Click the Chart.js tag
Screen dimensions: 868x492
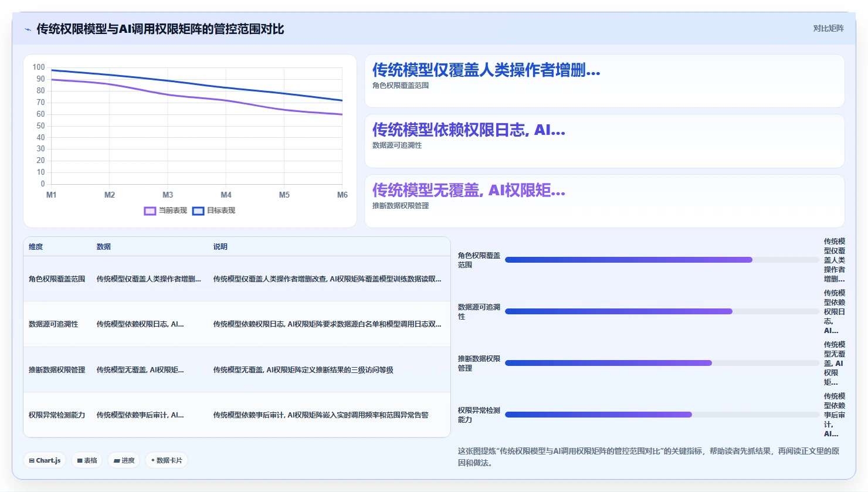click(x=45, y=460)
